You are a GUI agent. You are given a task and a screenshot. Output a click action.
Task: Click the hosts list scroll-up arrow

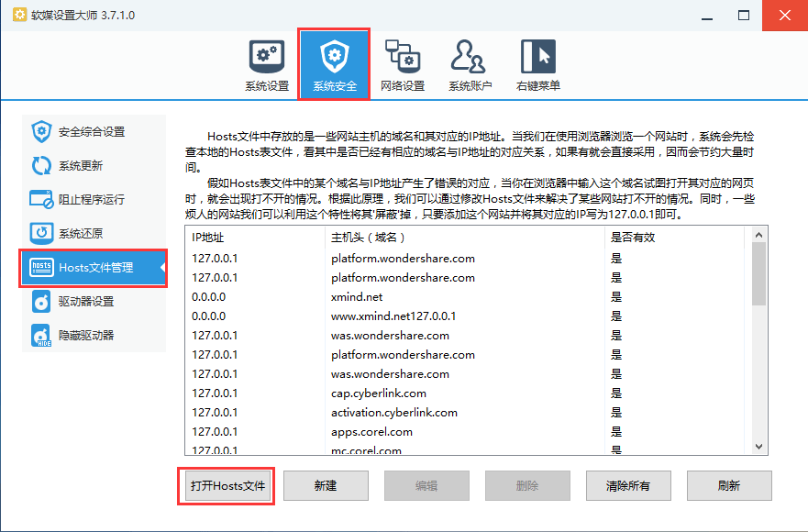click(x=758, y=235)
